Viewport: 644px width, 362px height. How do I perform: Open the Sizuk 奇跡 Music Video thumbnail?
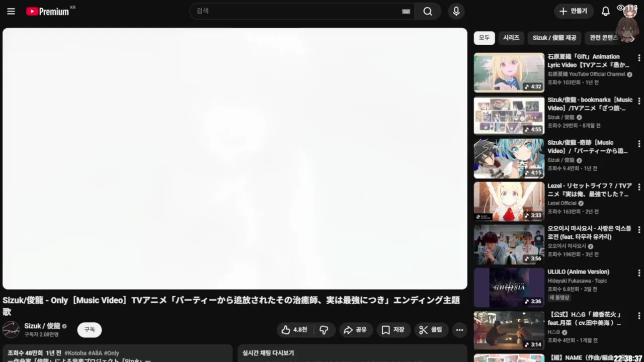coord(509,159)
